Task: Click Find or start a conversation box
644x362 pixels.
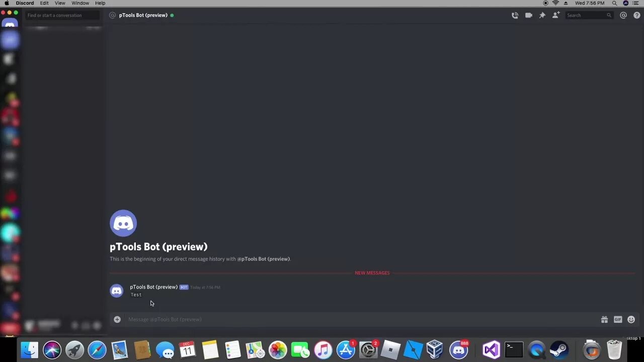Action: point(62,16)
